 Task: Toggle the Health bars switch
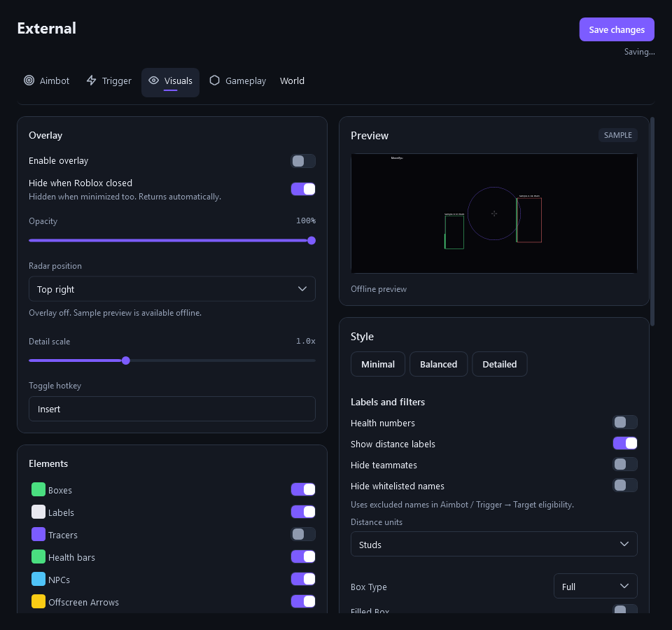[x=303, y=556]
